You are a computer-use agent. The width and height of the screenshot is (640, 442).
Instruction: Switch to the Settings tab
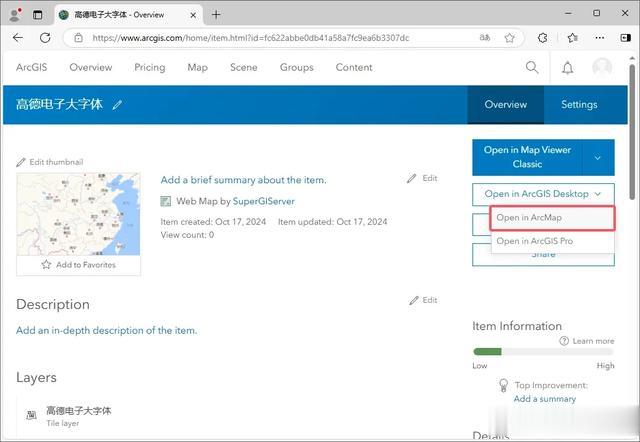tap(579, 104)
